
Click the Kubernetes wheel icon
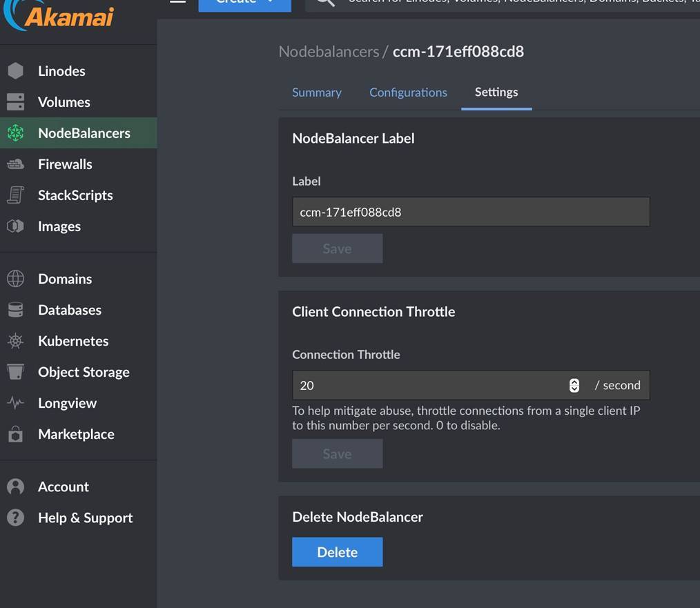click(15, 341)
